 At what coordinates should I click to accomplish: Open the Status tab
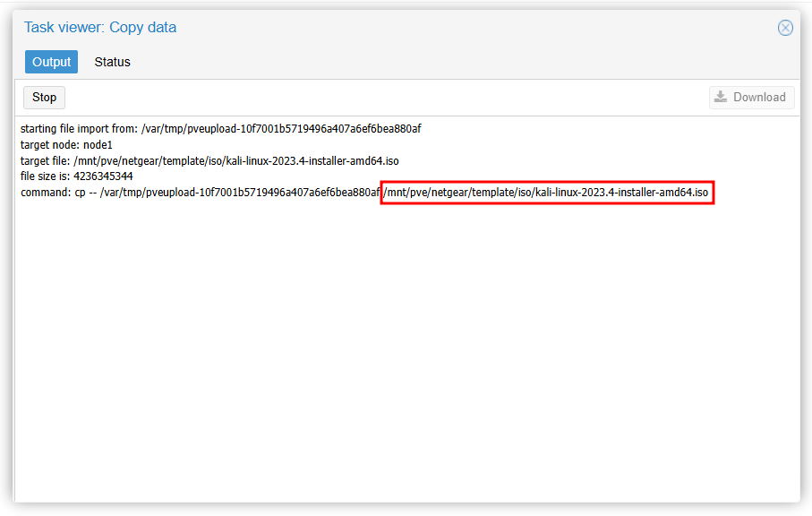pos(113,62)
